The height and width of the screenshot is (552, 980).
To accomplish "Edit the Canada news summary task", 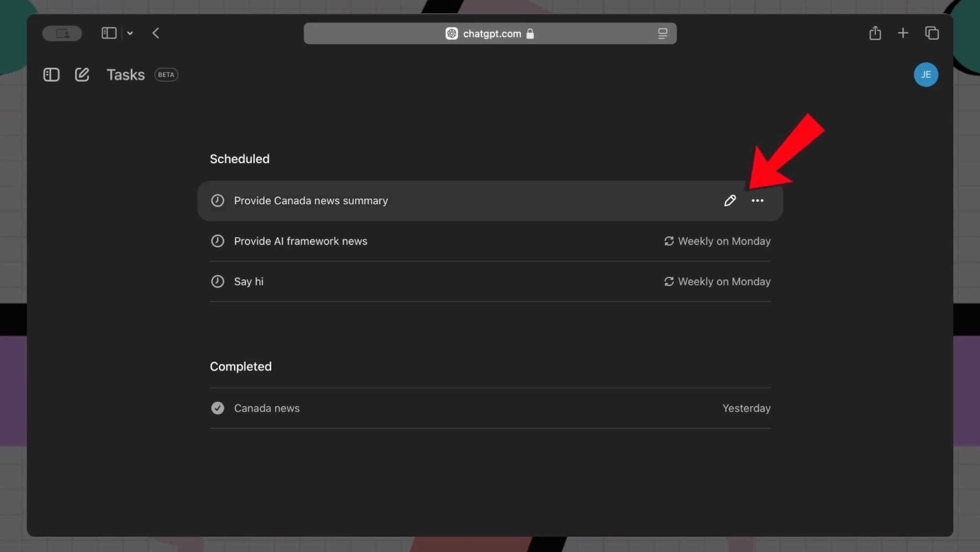I will [730, 201].
